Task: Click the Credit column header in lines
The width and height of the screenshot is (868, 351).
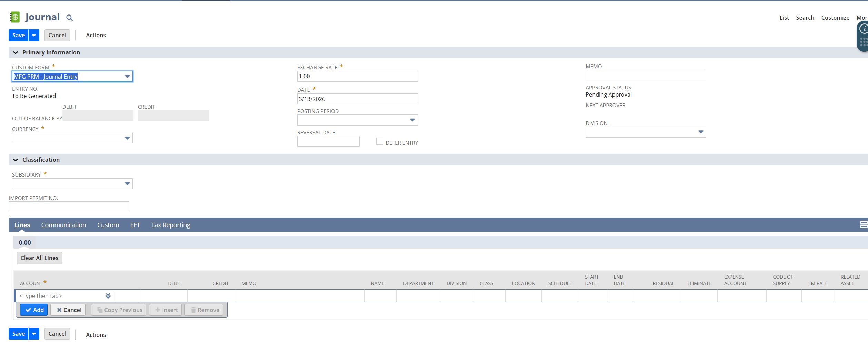Action: pos(220,283)
